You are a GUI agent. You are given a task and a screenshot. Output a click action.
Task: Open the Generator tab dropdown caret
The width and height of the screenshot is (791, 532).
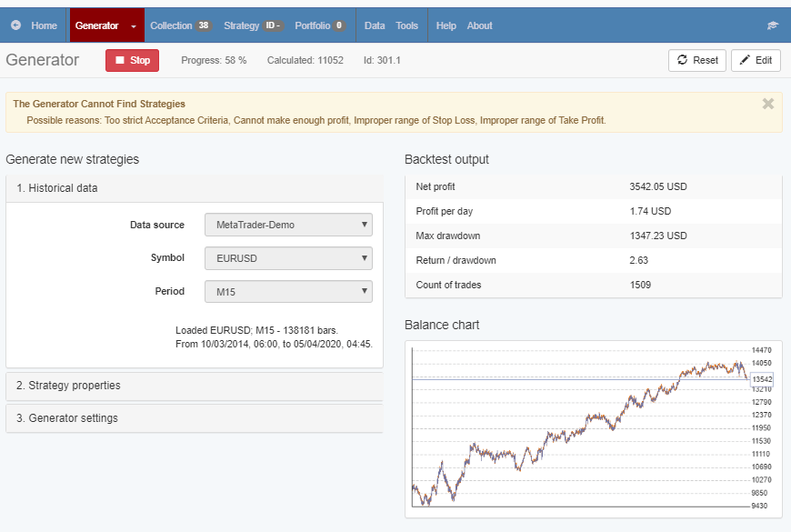click(134, 26)
